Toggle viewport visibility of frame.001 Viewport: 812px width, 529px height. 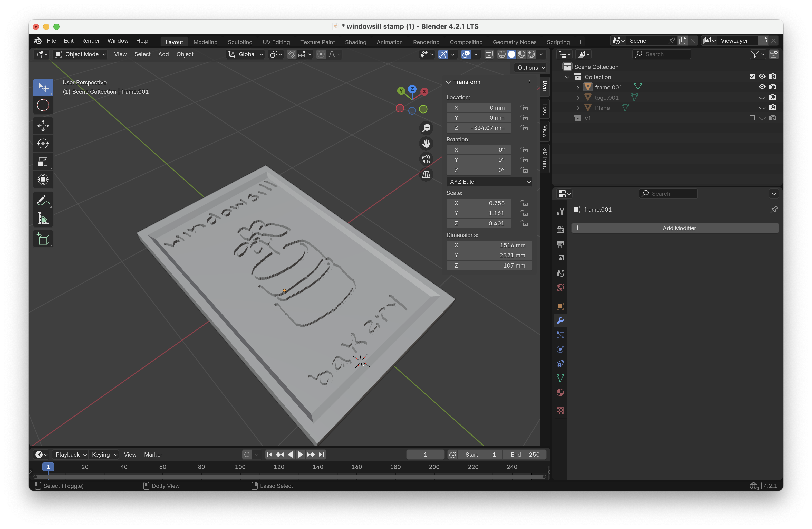(762, 87)
